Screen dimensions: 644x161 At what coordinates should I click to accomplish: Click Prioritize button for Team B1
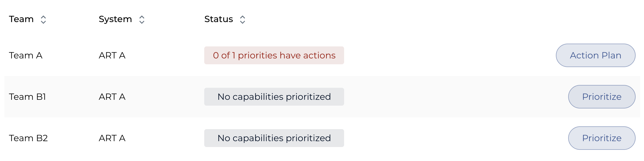tap(602, 97)
